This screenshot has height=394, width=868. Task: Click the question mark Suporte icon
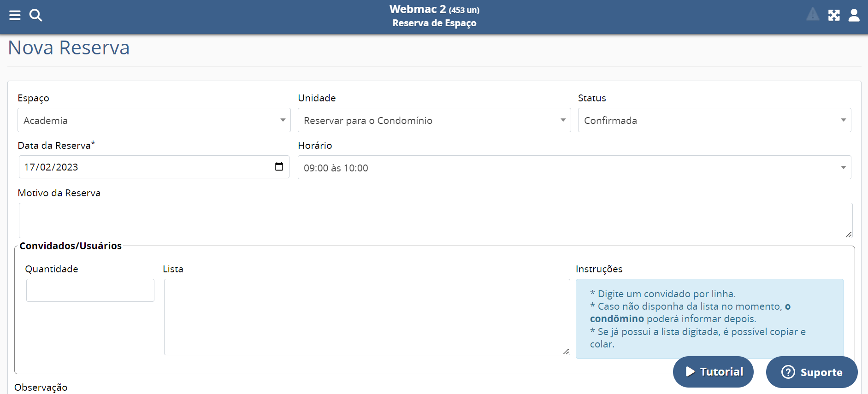tap(788, 372)
